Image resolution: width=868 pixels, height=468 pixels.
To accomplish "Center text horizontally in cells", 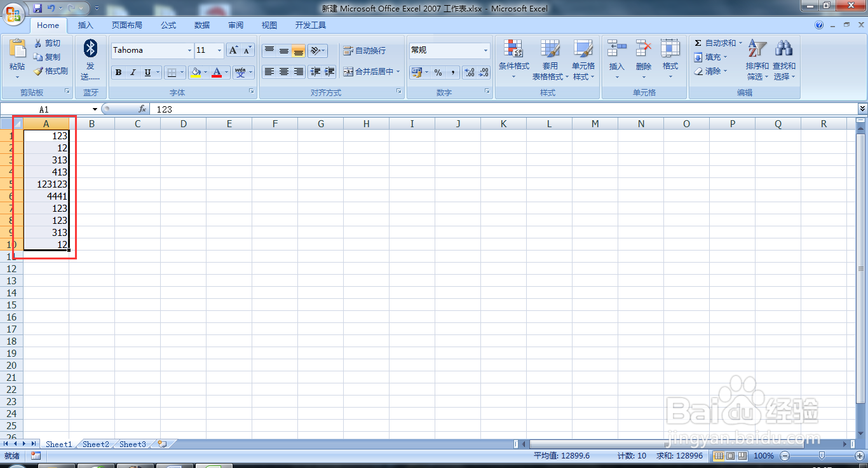I will tap(284, 72).
